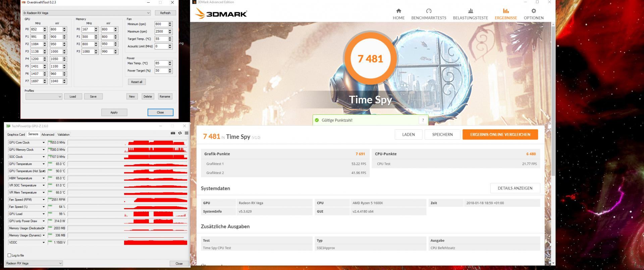Select the Sensors tab in GPU-Z
Screen dimensions: 644x270
click(x=33, y=134)
